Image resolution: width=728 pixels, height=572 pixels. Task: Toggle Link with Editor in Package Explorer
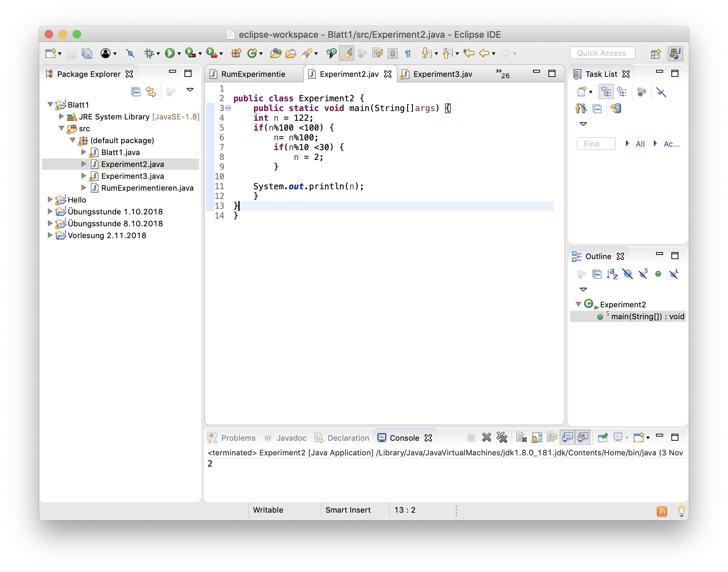151,92
